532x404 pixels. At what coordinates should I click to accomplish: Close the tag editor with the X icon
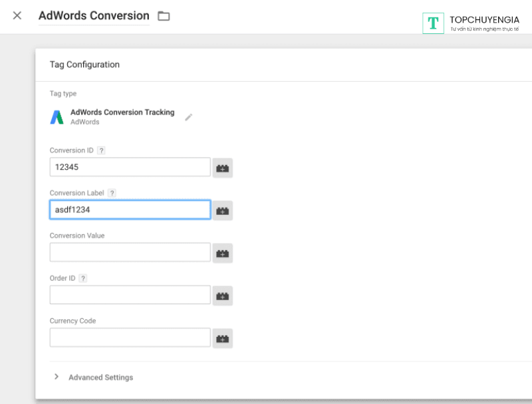(x=17, y=15)
